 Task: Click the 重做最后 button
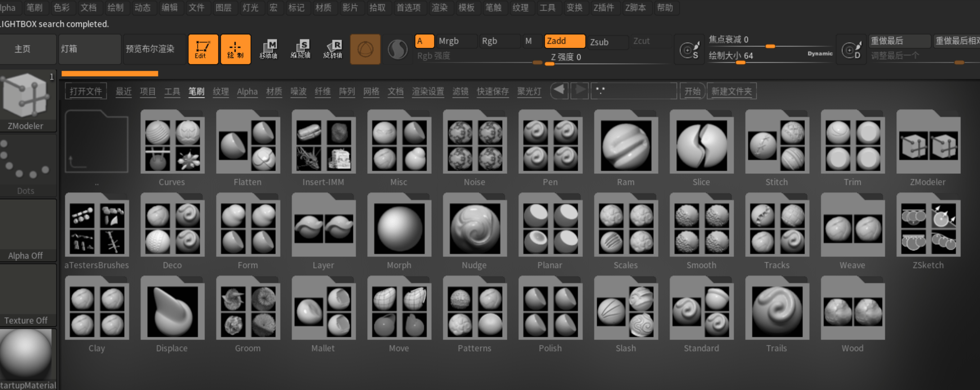coord(899,41)
